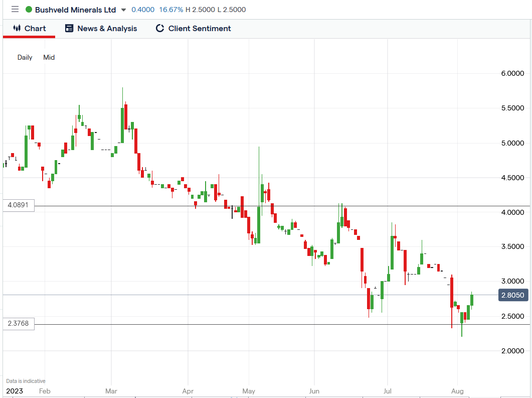This screenshot has width=532, height=398.
Task: Click the Client Sentiment circular icon
Action: [160, 28]
